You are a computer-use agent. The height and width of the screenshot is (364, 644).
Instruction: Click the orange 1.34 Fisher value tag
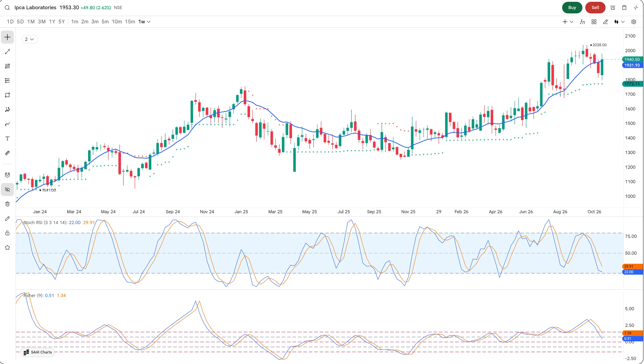632,333
